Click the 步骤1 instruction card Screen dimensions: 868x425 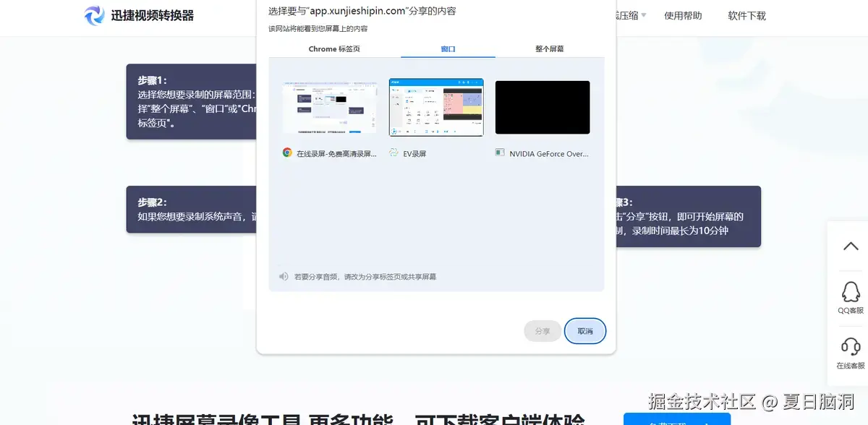(192, 101)
